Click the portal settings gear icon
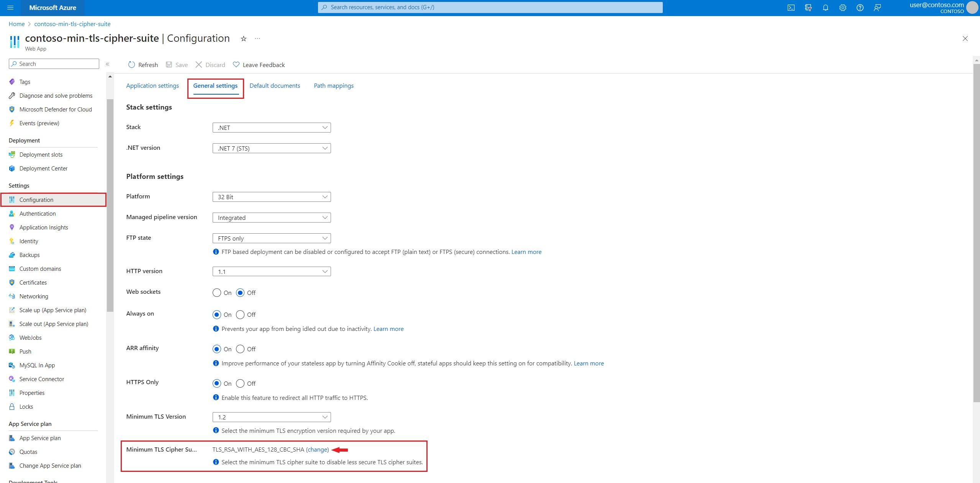Viewport: 980px width, 483px height. [842, 8]
